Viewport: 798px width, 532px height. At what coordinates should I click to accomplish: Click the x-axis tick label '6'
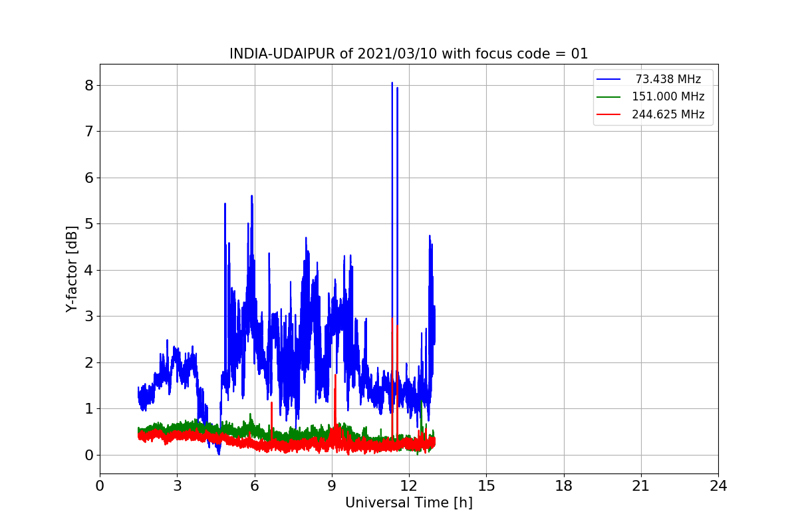pyautogui.click(x=255, y=485)
